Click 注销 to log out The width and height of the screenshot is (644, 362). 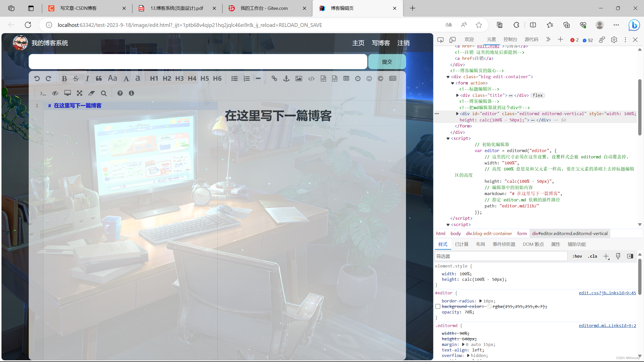point(404,43)
